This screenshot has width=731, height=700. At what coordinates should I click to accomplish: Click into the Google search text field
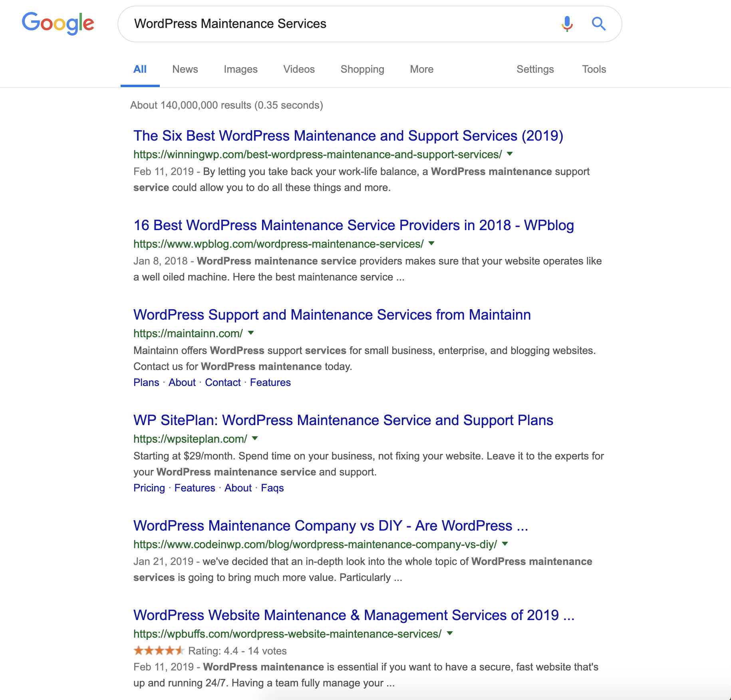coord(340,24)
